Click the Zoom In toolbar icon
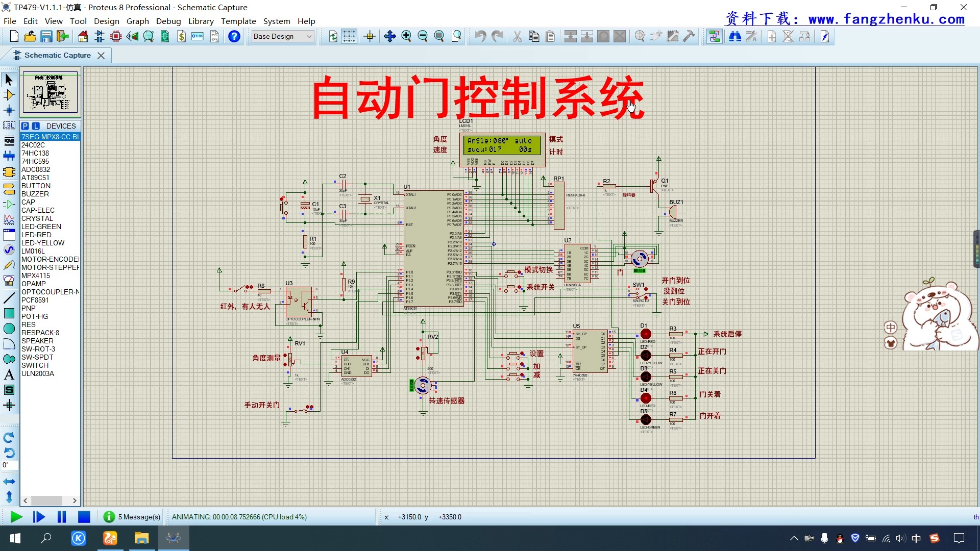Image resolution: width=980 pixels, height=551 pixels. point(406,36)
